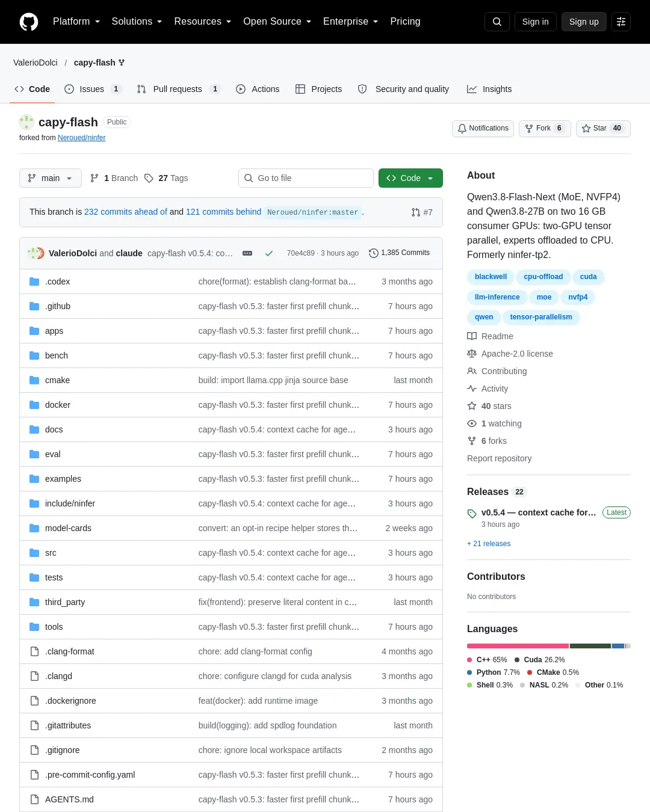Open the ValerioDolci owner link
Viewport: 650px width, 812px height.
tap(36, 63)
